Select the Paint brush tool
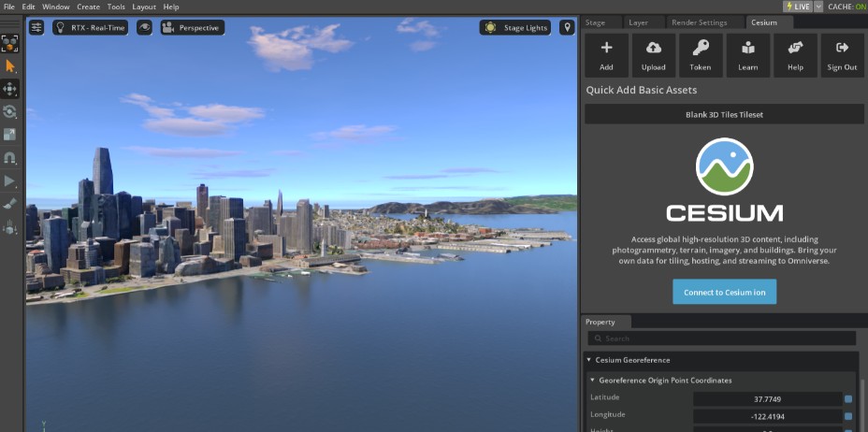 pos(9,204)
